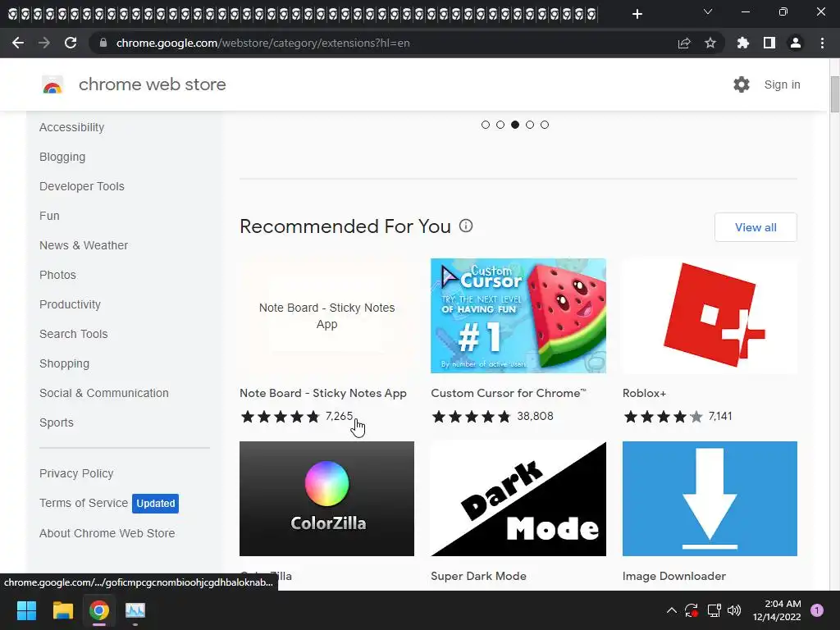The width and height of the screenshot is (840, 630).
Task: Open the Super Dark Mode thumbnail
Action: click(518, 499)
